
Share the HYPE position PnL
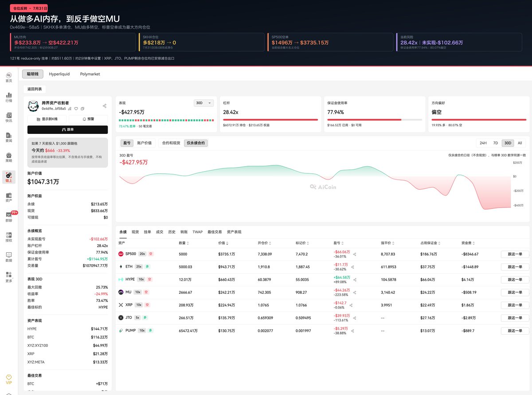click(355, 280)
